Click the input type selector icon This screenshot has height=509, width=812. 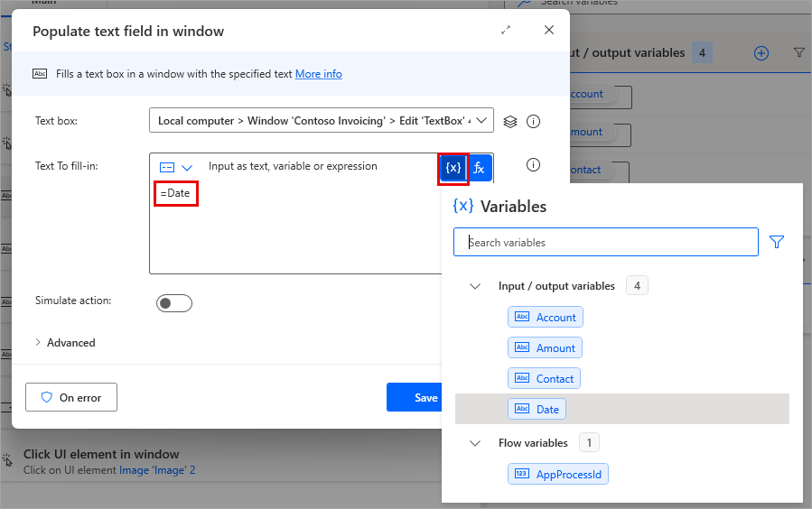[167, 167]
